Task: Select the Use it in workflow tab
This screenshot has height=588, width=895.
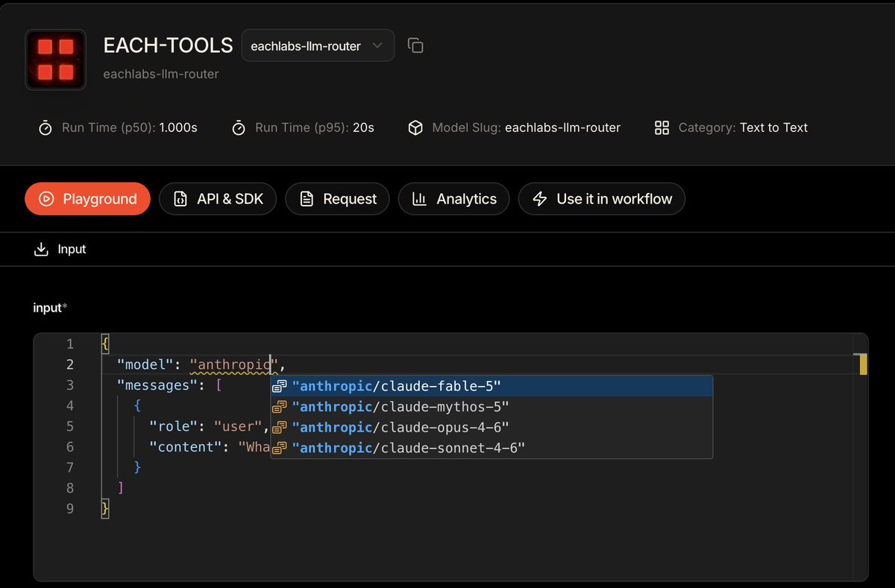Action: click(x=602, y=199)
